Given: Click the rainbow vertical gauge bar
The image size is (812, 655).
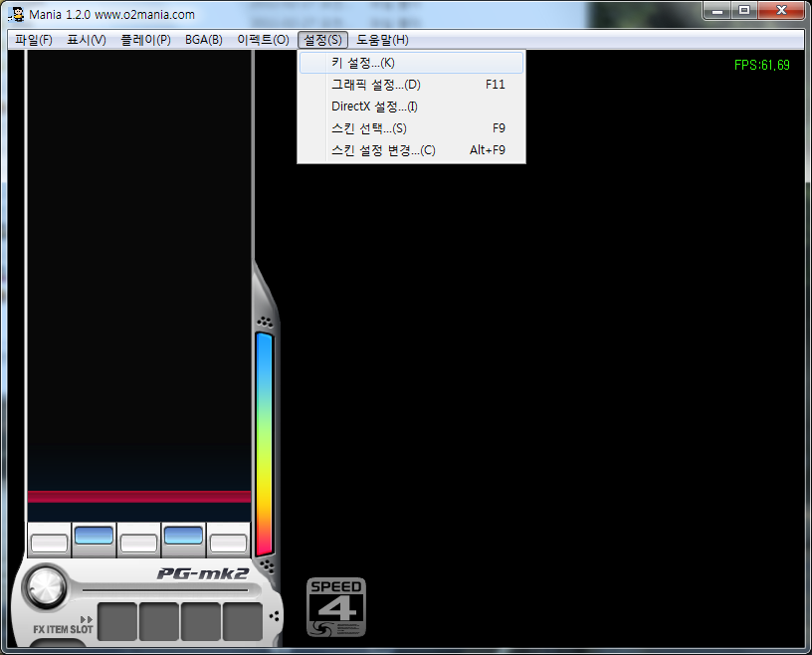Looking at the screenshot, I should [x=264, y=443].
